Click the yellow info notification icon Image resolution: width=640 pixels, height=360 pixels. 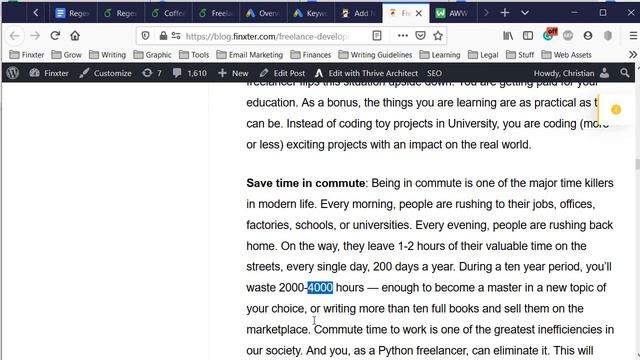616,109
